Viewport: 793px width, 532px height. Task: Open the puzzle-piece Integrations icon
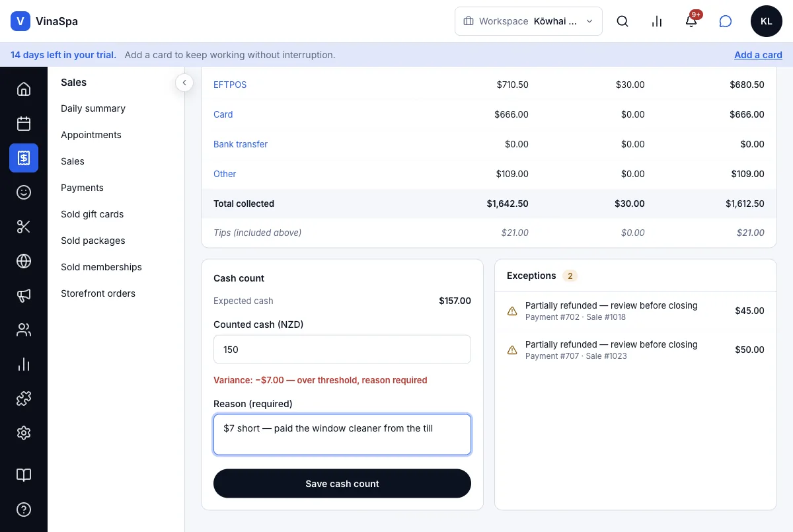point(24,399)
